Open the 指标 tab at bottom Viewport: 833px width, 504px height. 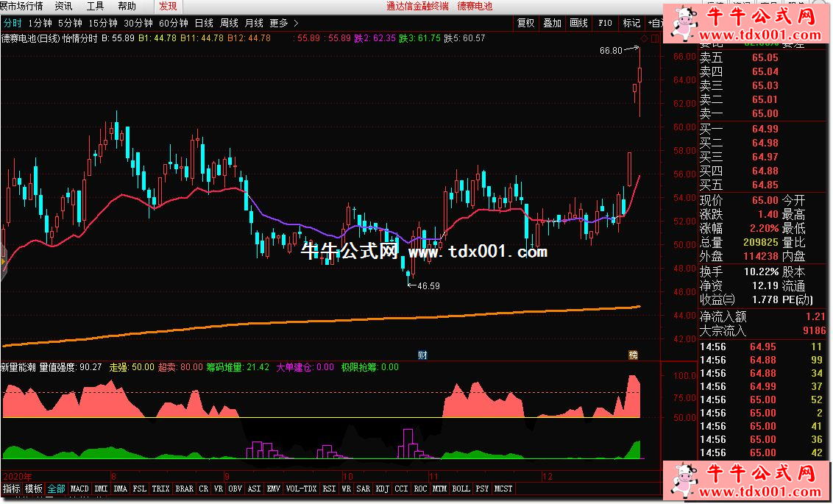click(x=11, y=489)
